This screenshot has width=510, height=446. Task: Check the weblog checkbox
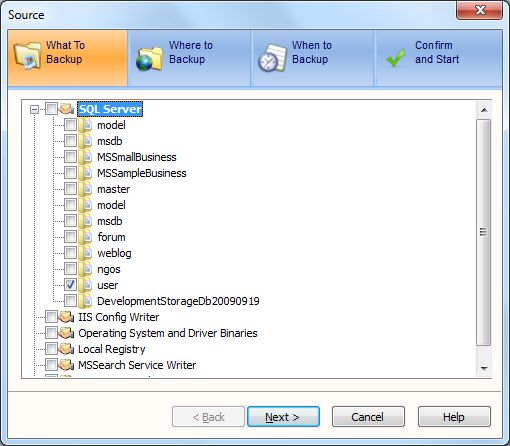point(70,253)
